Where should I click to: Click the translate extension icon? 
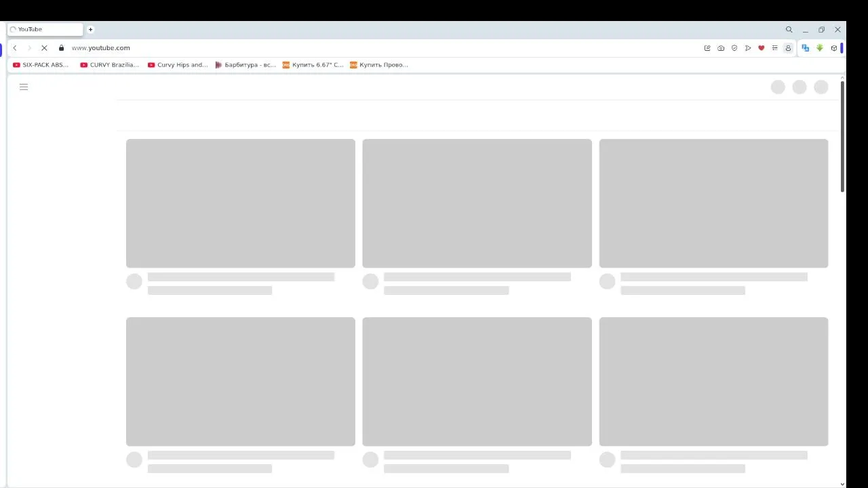(806, 48)
